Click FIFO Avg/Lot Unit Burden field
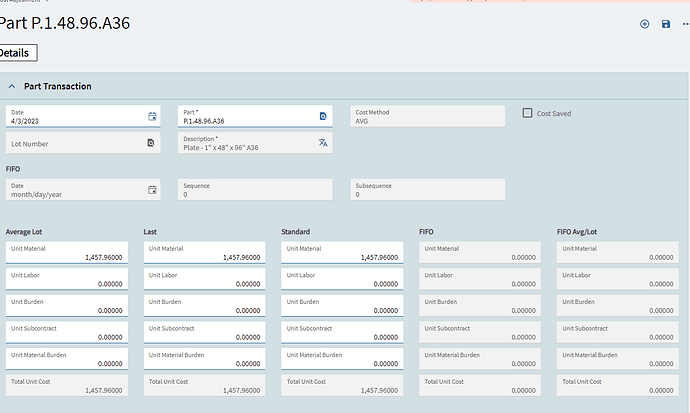 coord(618,306)
